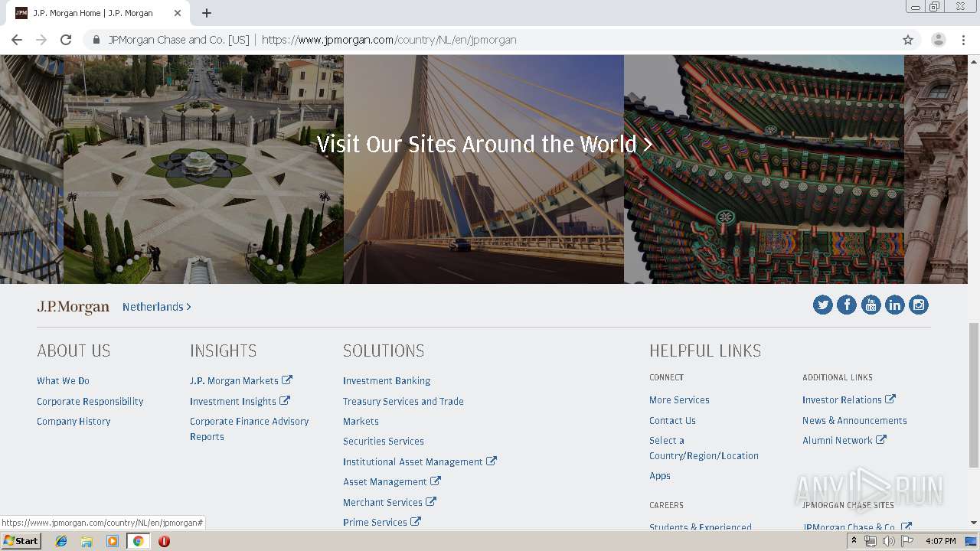Click the bridge photo thumbnail
This screenshot has height=551, width=980.
click(484, 169)
